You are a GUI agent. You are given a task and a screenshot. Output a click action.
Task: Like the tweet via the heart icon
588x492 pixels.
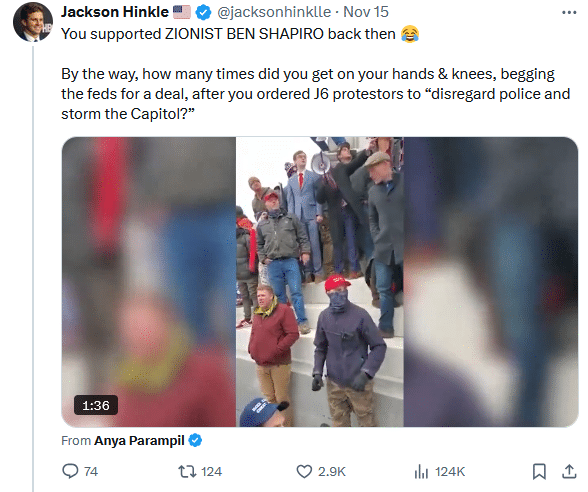point(304,471)
